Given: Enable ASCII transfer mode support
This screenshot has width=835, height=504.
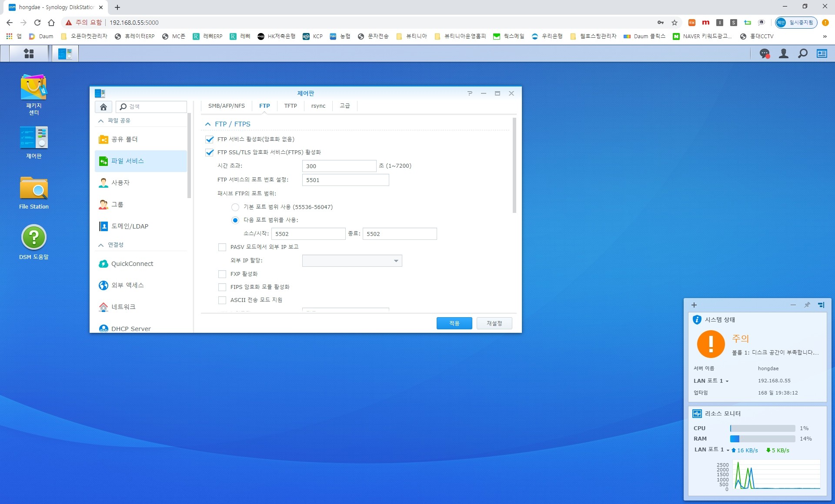Looking at the screenshot, I should (222, 300).
